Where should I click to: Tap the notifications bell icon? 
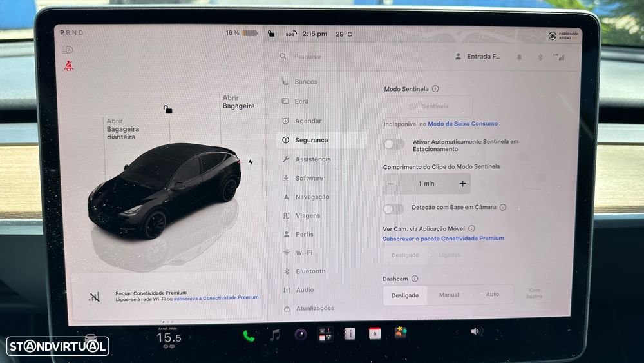tap(519, 57)
